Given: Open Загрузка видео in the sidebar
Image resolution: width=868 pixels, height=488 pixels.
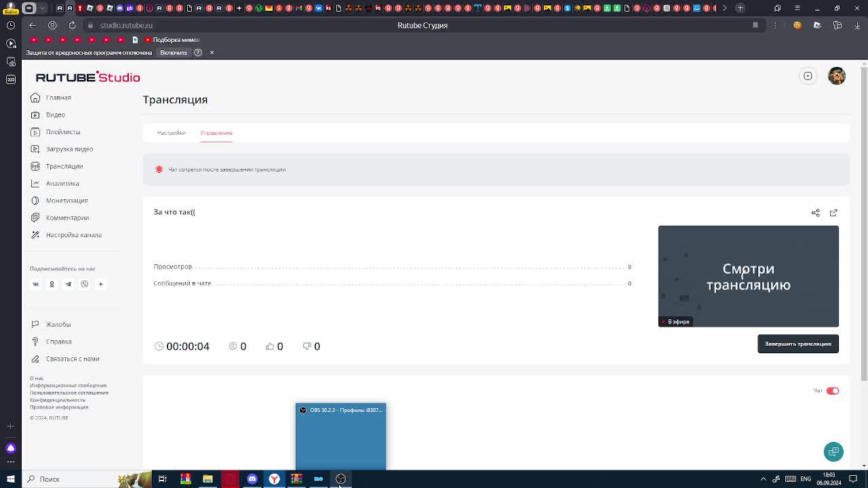Looking at the screenshot, I should click(62, 149).
